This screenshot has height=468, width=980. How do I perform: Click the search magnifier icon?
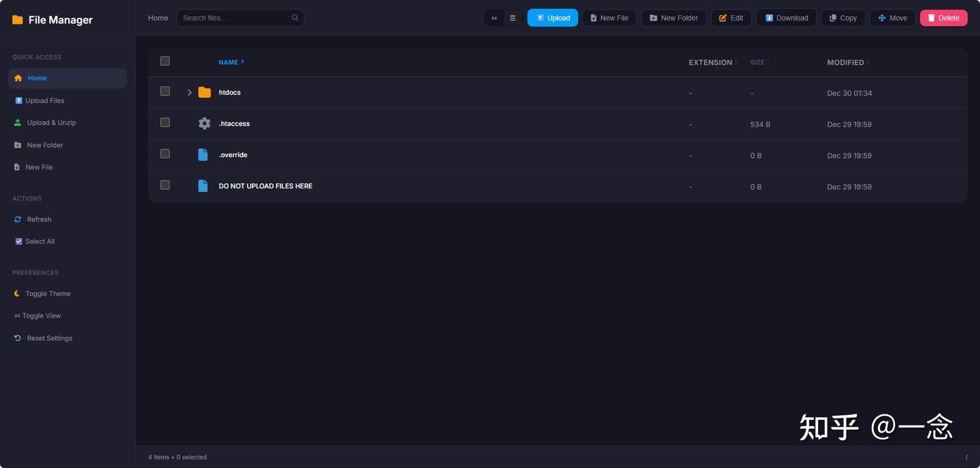[295, 18]
